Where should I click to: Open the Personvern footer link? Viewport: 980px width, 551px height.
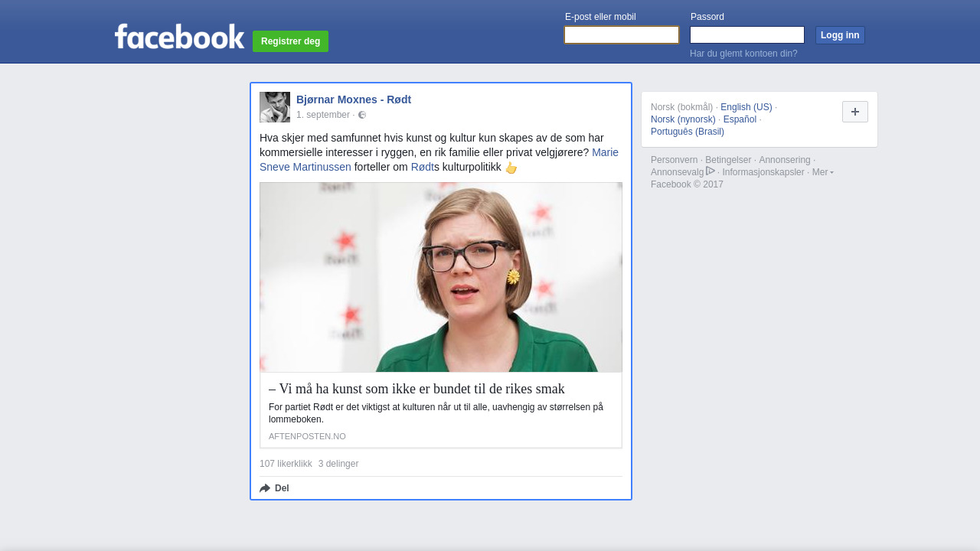(674, 160)
